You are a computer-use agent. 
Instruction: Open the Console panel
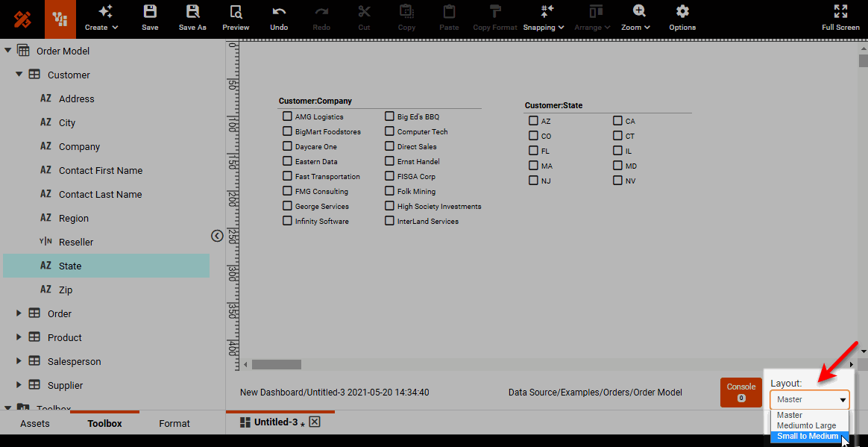740,392
